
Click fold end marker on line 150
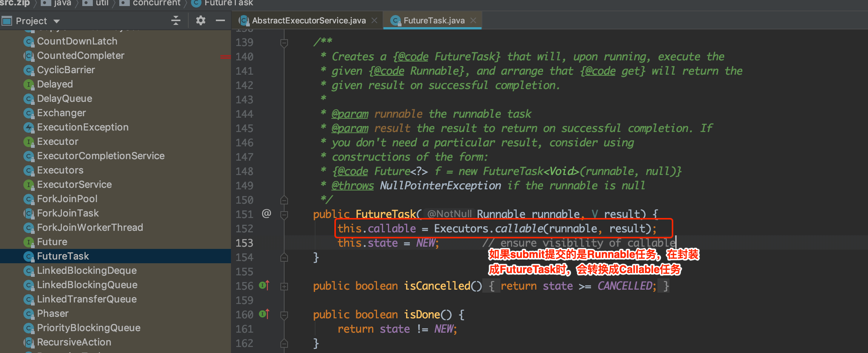[284, 200]
